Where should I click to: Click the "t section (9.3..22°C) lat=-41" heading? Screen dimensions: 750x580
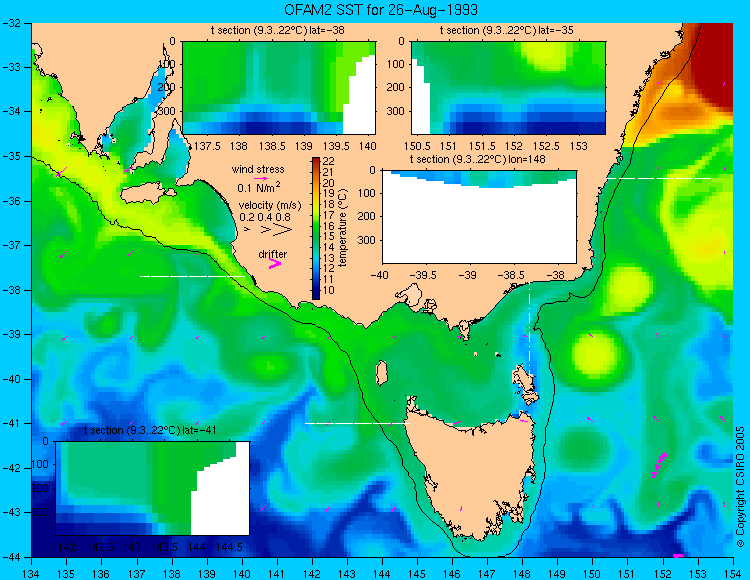tap(150, 430)
